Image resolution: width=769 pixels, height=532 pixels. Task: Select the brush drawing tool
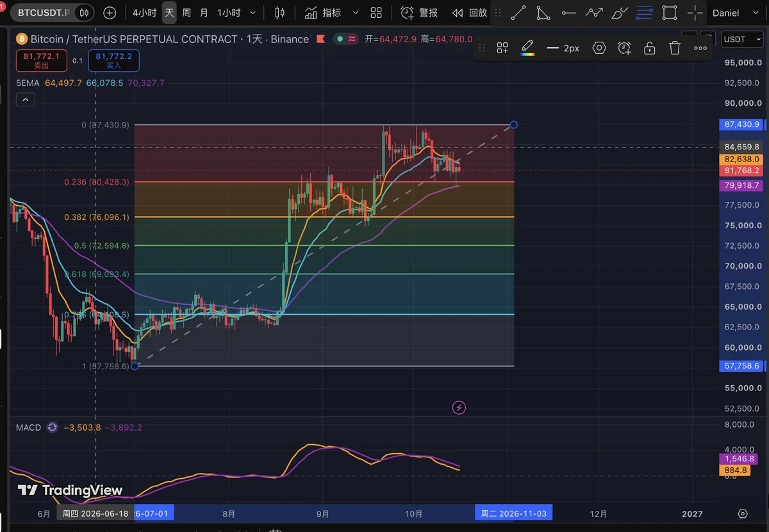(x=619, y=13)
